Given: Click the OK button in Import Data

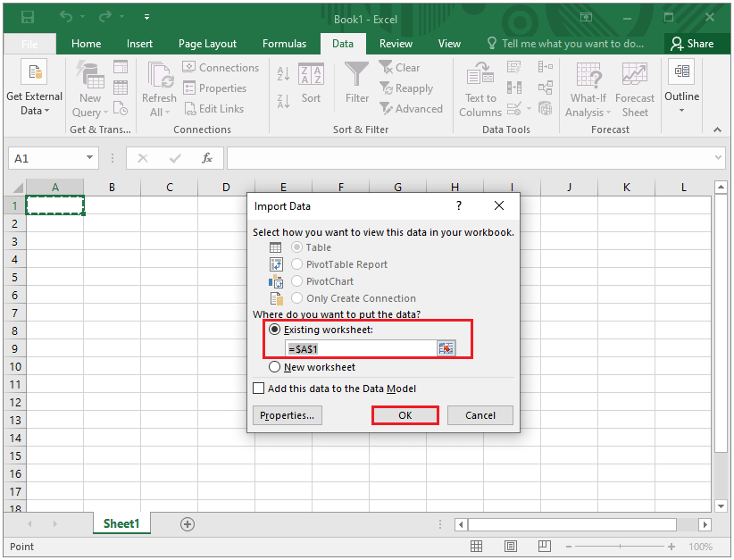Looking at the screenshot, I should [x=405, y=414].
